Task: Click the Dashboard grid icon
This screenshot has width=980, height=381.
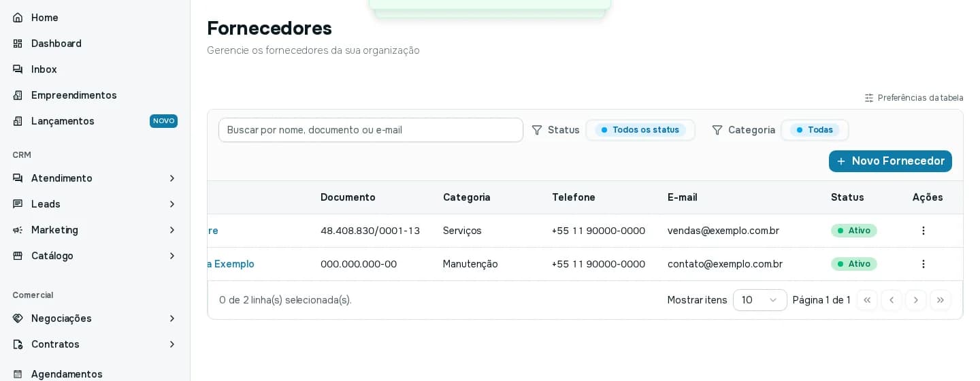Action: tap(18, 44)
